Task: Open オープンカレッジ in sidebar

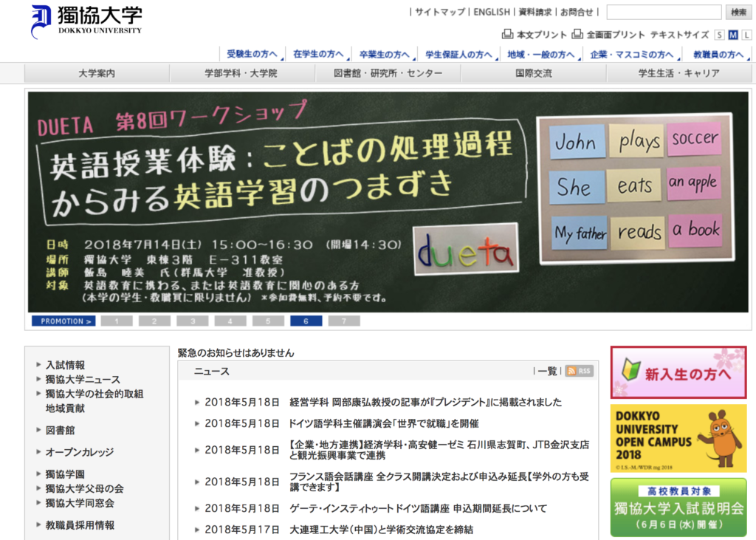Action: pyautogui.click(x=80, y=452)
